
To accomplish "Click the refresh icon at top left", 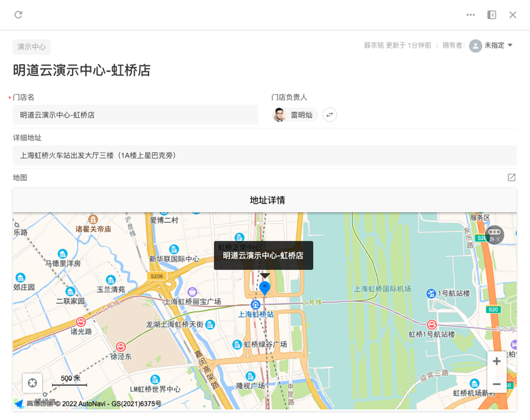I will 18,14.
